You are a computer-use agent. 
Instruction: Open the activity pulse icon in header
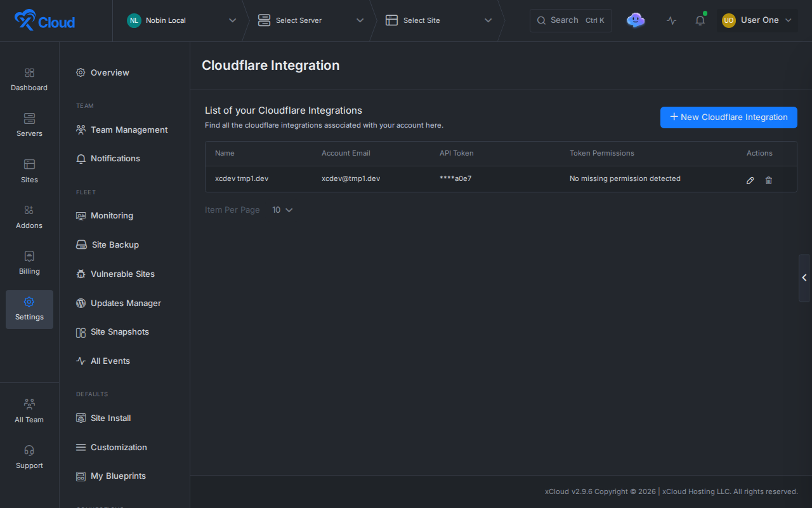point(672,20)
